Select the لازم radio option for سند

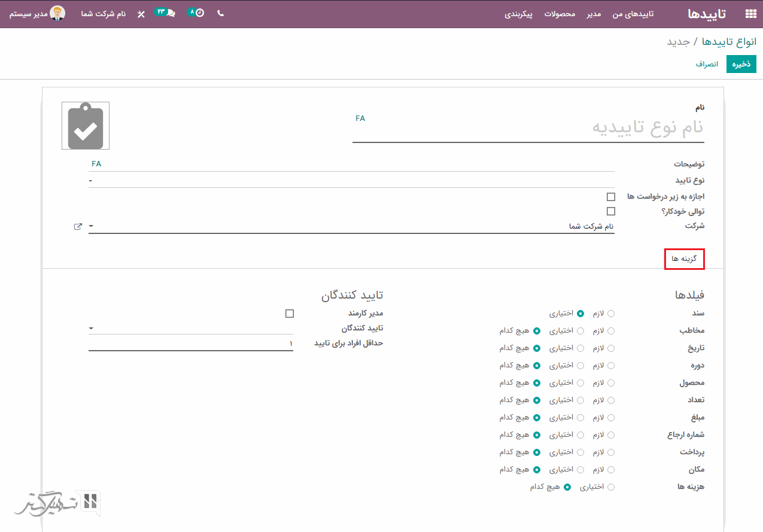[x=611, y=314]
